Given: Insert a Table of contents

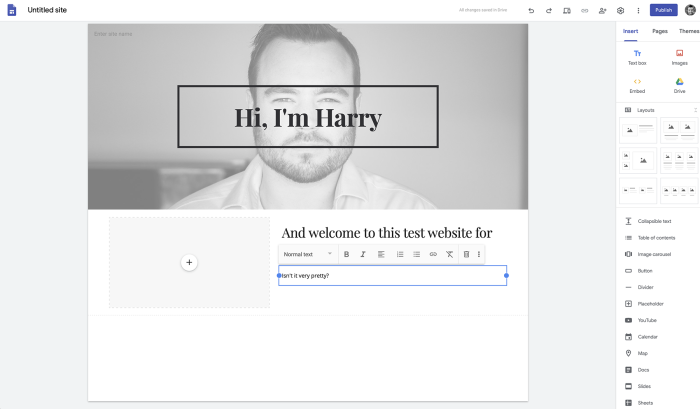Looking at the screenshot, I should [x=656, y=238].
